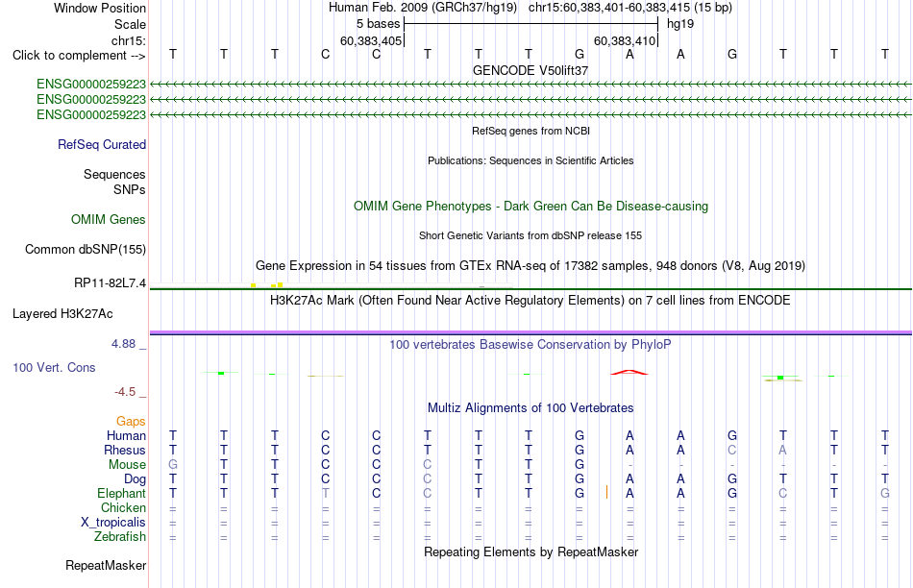Open the OMIM Gene Phenotypes track title

pos(531,207)
